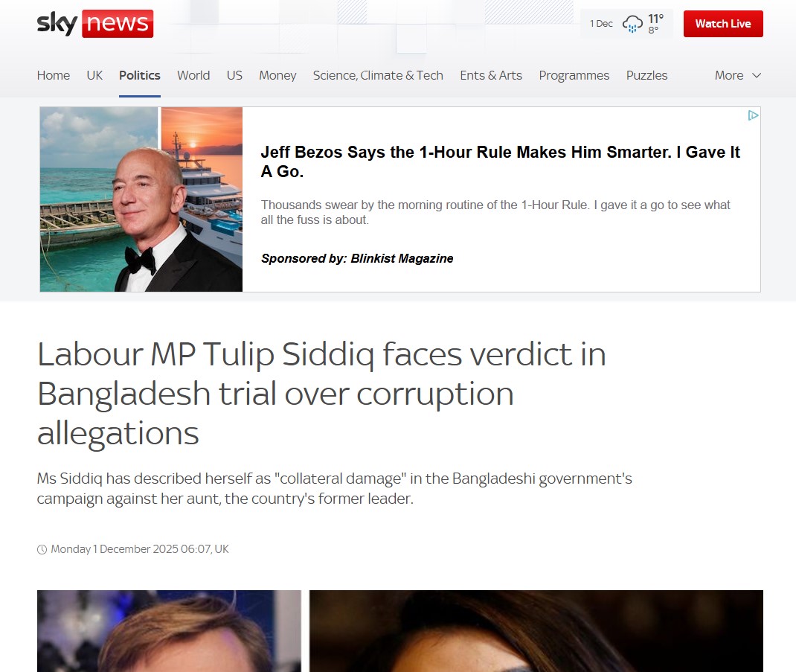
Task: Go to the World section
Action: point(193,75)
